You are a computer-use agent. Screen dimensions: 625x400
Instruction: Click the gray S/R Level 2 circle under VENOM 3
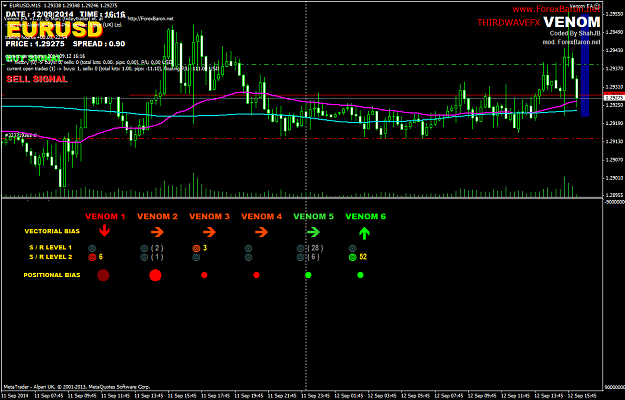click(x=196, y=257)
